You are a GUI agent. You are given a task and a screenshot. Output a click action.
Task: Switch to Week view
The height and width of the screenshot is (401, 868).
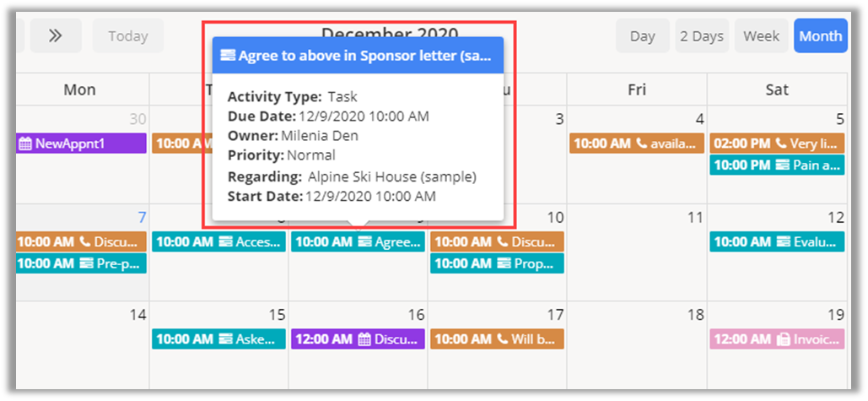click(761, 36)
